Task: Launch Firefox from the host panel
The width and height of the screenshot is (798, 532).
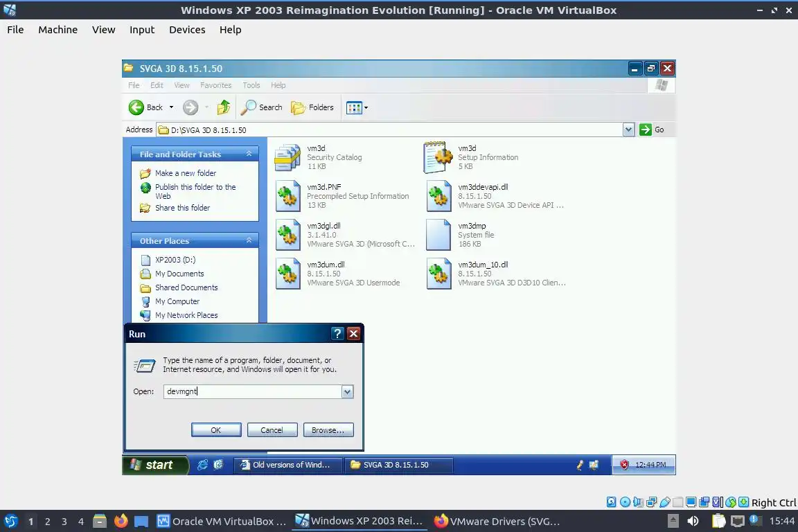Action: 121,521
